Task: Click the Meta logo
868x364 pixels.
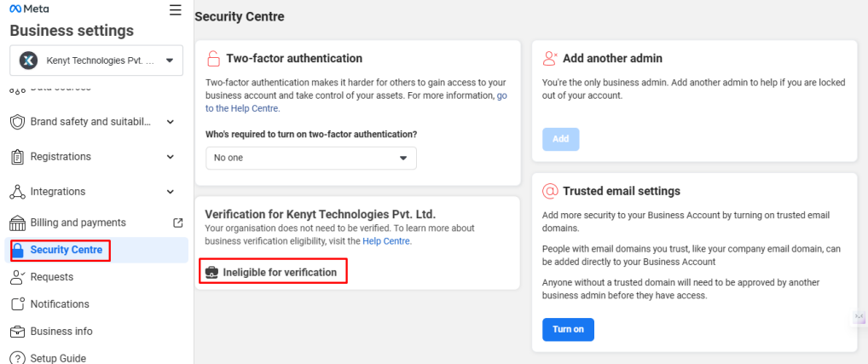Action: [x=29, y=9]
